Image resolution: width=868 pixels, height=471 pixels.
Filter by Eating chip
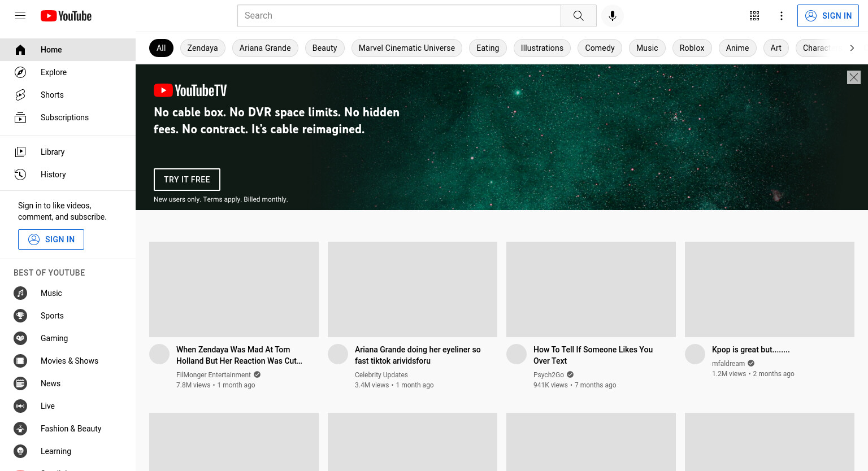(x=488, y=48)
